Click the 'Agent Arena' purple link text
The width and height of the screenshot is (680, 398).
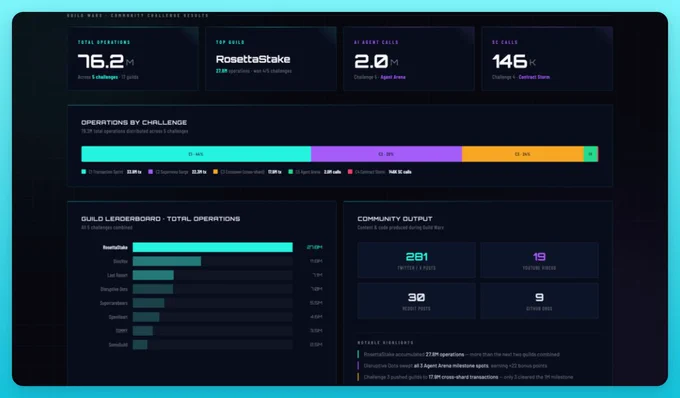pos(393,77)
